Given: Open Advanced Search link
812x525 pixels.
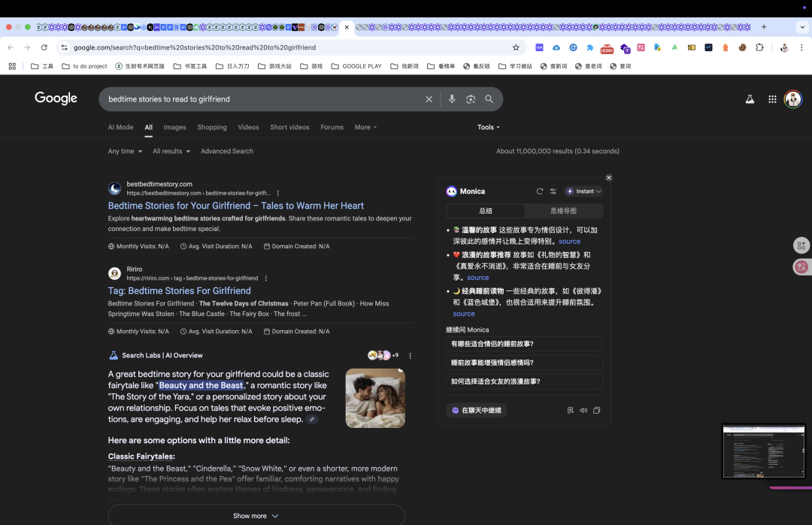Looking at the screenshot, I should coord(227,151).
